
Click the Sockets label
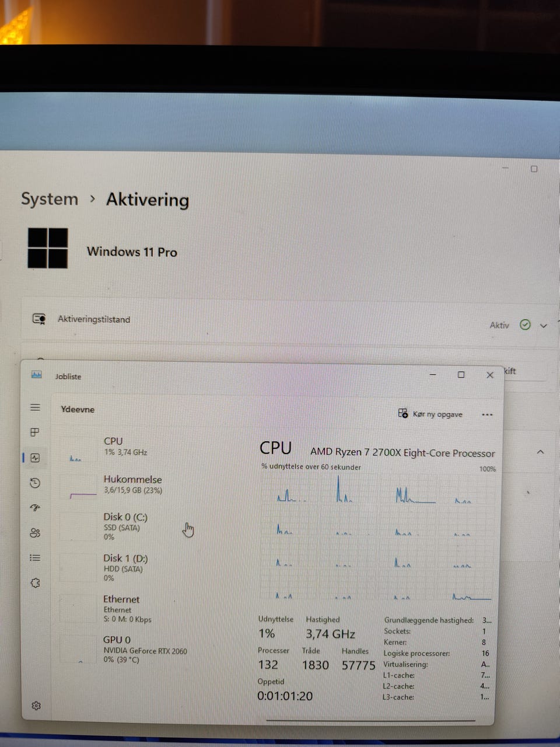[x=397, y=631]
